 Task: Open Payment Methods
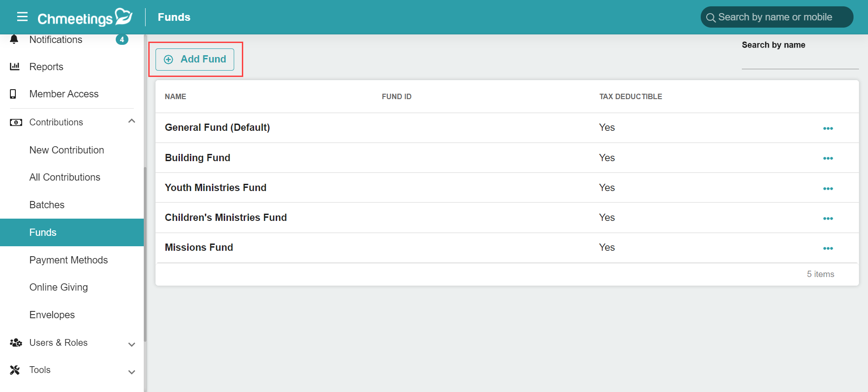[x=68, y=260]
